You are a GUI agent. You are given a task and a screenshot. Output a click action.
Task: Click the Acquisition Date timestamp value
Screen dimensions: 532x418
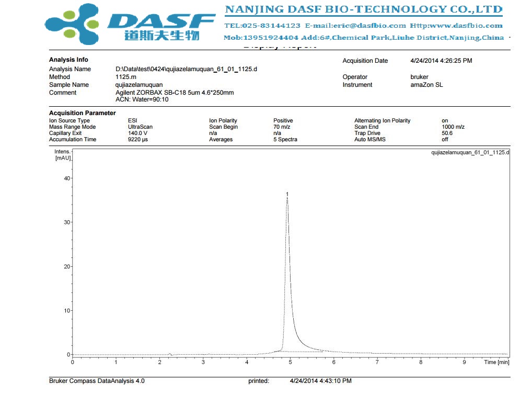[441, 61]
